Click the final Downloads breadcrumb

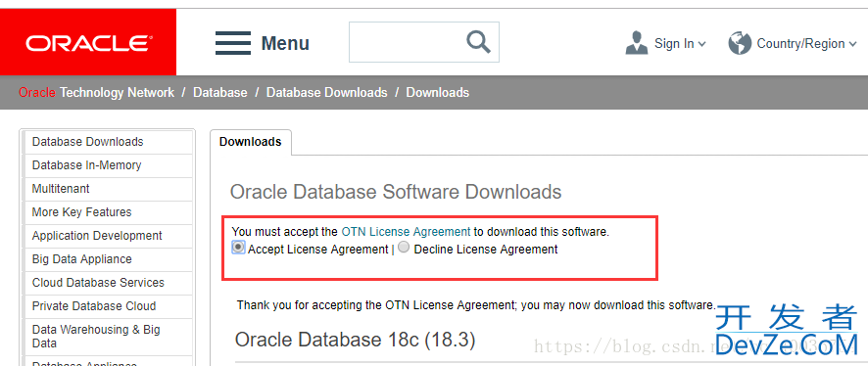click(x=438, y=92)
